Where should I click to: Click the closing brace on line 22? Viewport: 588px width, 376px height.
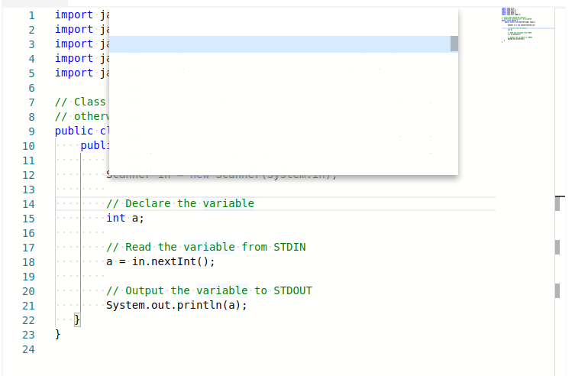77,319
